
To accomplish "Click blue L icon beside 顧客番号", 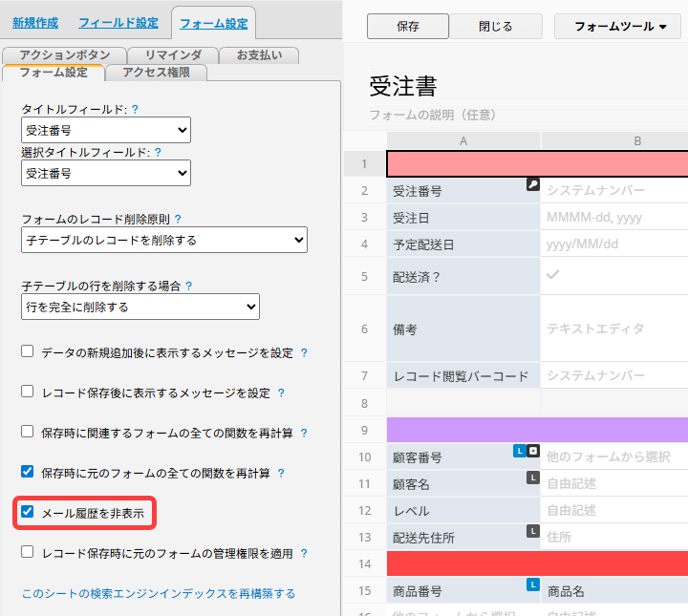I will click(x=519, y=451).
